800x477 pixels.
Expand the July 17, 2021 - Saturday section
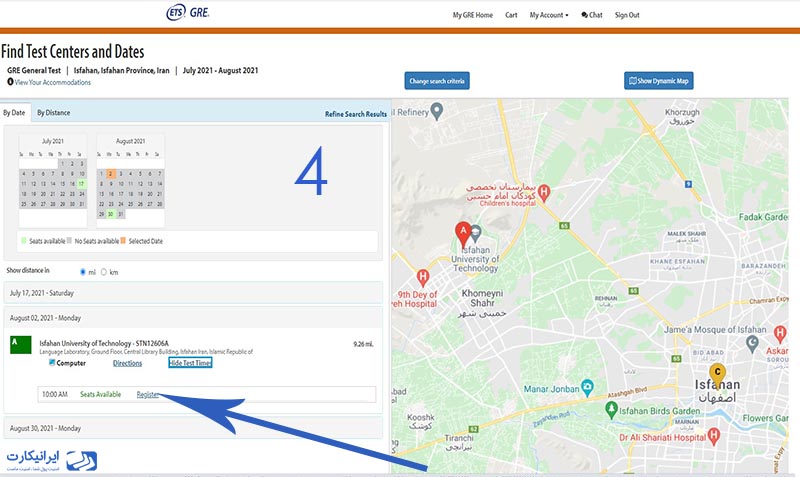[193, 293]
